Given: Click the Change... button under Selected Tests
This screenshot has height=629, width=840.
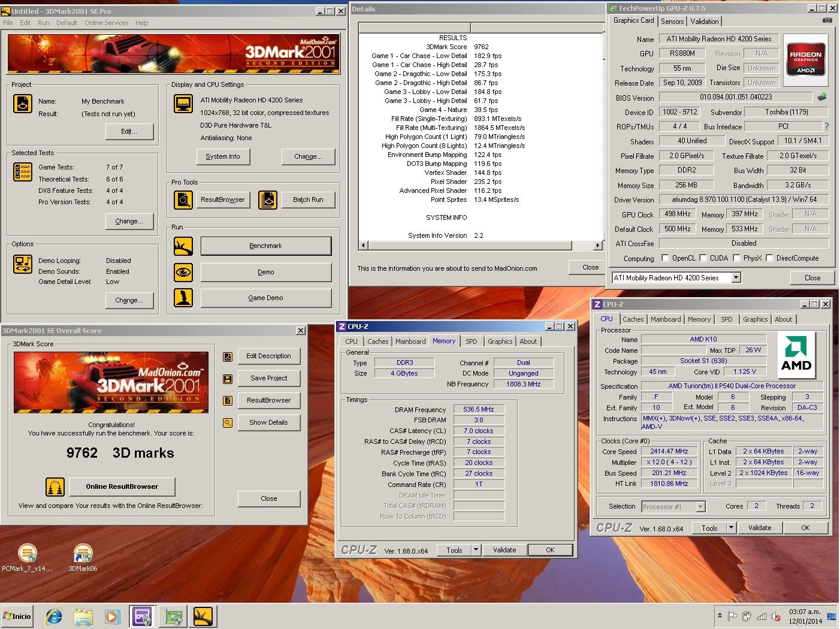Looking at the screenshot, I should 129,221.
